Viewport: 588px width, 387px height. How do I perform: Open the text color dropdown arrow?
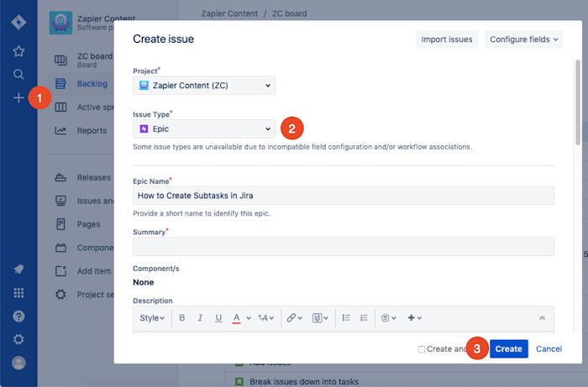249,318
